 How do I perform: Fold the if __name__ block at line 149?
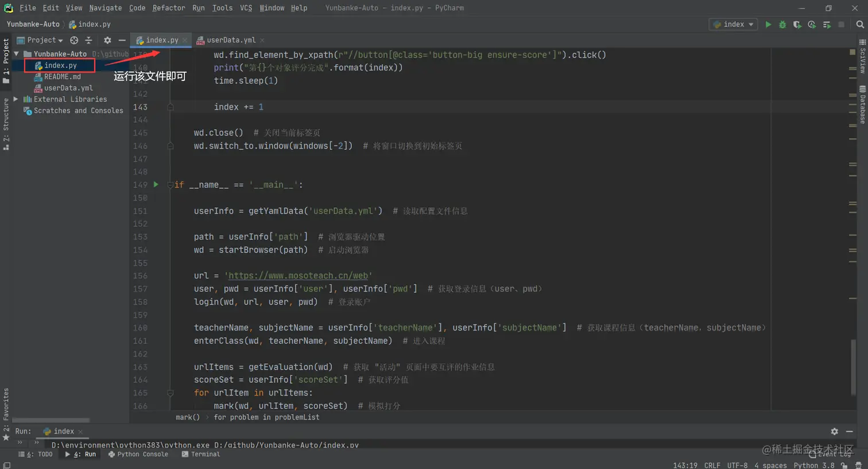click(x=170, y=185)
